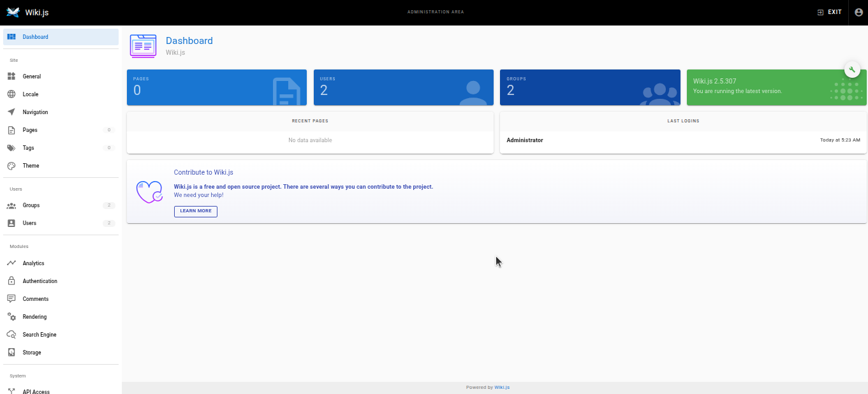Click the Groups count stat card
This screenshot has height=394, width=868.
pyautogui.click(x=590, y=87)
